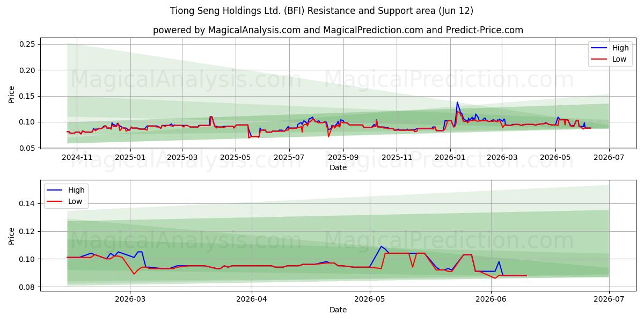Click 'Low' in the top chart legend
The image size is (644, 322).
coord(619,59)
